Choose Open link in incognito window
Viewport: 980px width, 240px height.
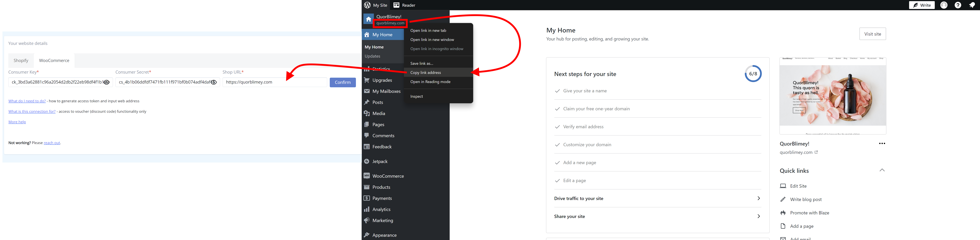[x=438, y=49]
